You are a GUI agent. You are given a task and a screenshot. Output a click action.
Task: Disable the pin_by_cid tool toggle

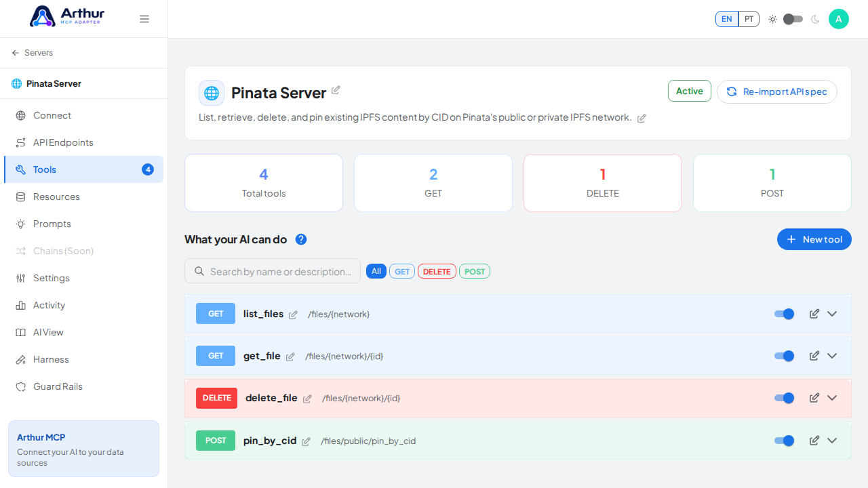[x=785, y=441]
